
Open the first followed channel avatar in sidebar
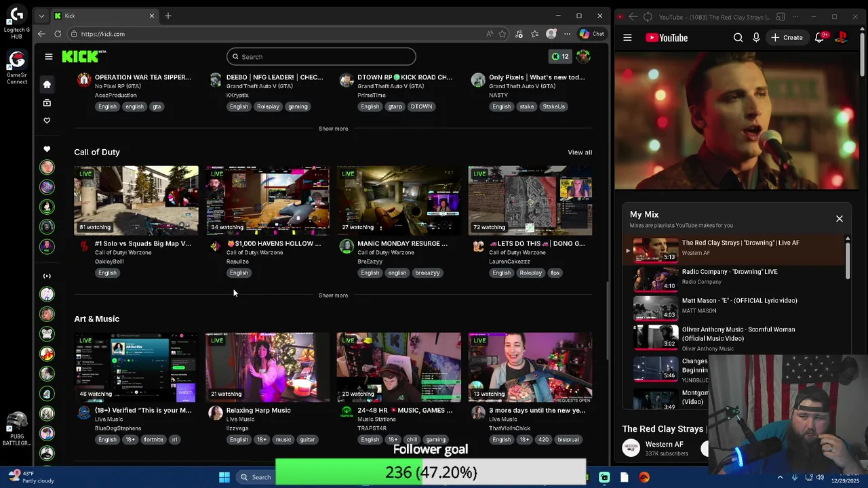click(47, 167)
